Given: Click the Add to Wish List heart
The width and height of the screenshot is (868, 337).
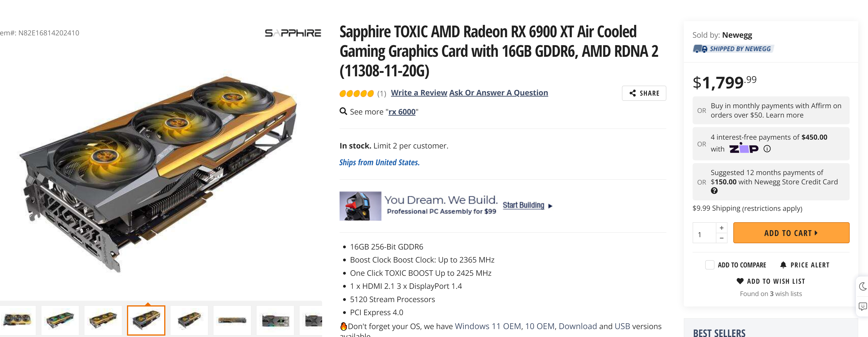Looking at the screenshot, I should 740,281.
